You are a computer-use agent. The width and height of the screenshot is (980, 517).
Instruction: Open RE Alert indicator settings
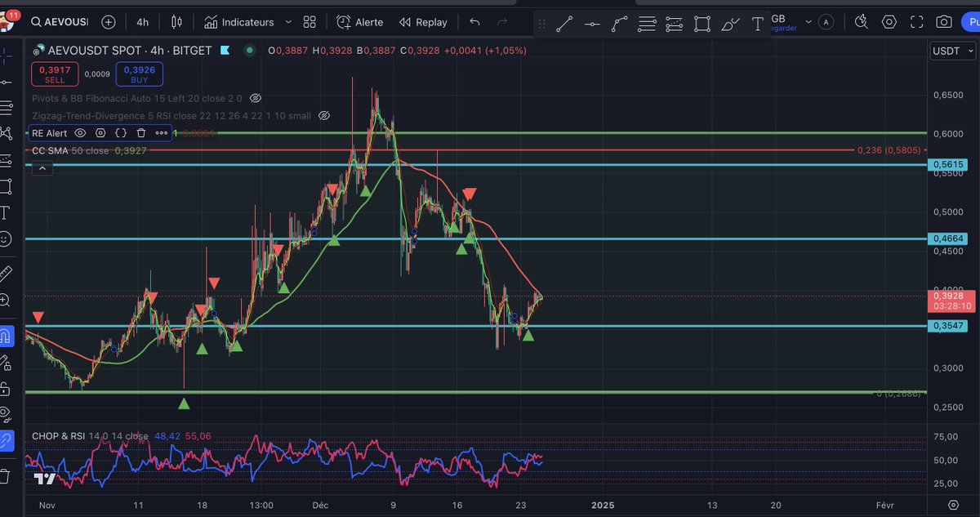click(x=100, y=133)
